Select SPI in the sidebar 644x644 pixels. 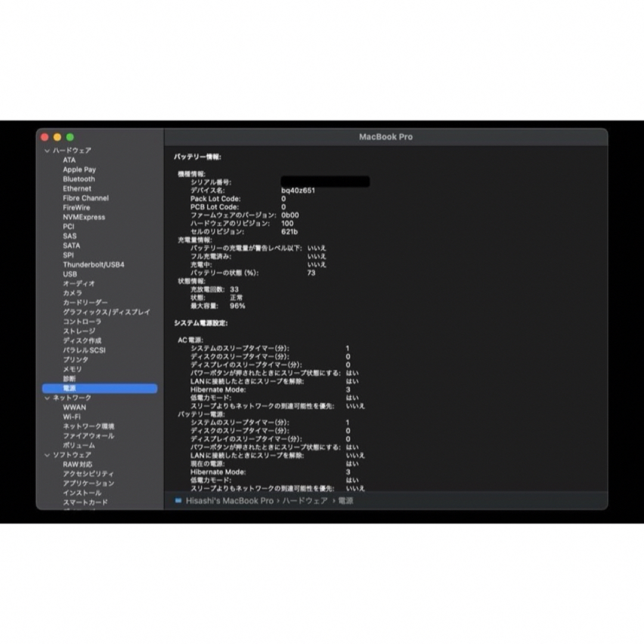coord(69,255)
